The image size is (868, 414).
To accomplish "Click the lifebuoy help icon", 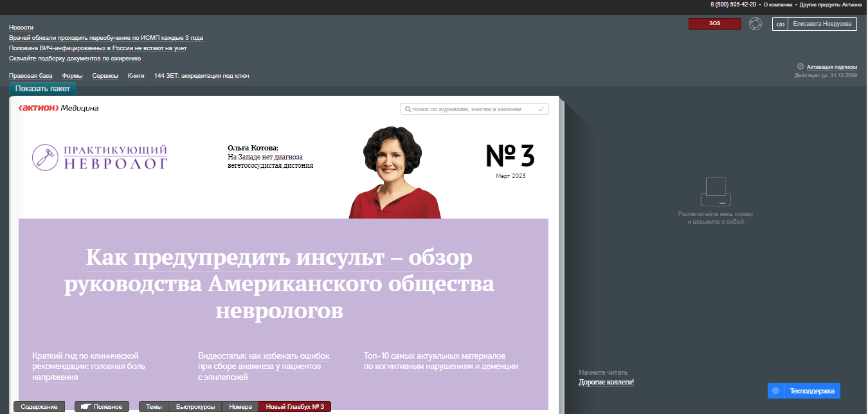I will 755,24.
